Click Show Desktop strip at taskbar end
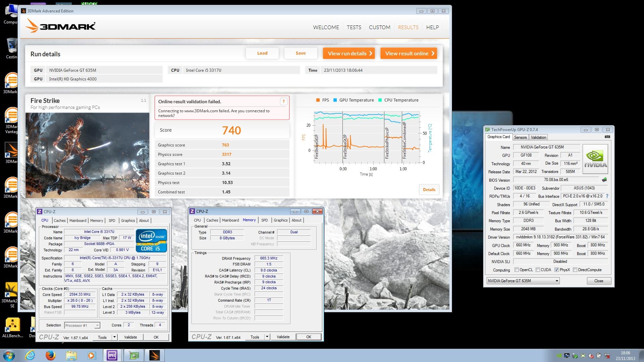The width and height of the screenshot is (644, 362). pos(641,355)
